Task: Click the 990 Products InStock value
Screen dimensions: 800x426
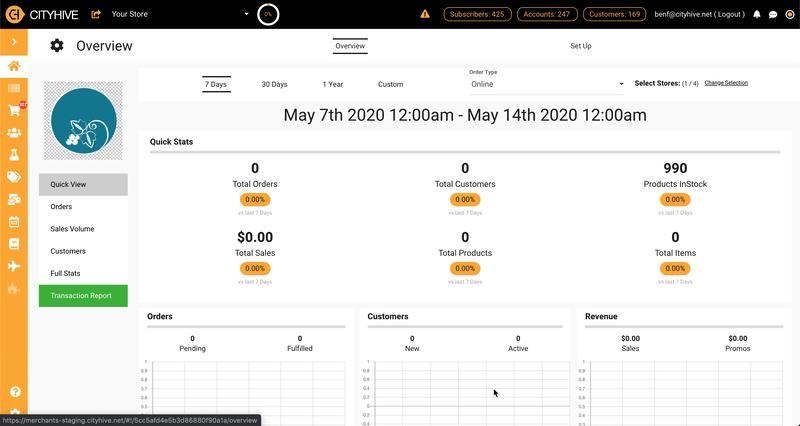Action: click(x=675, y=168)
